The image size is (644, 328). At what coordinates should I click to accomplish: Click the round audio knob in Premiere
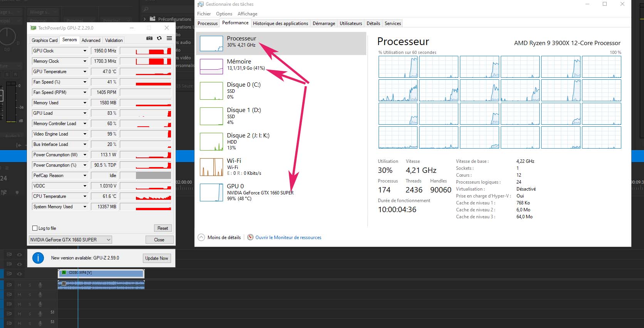pos(7,37)
